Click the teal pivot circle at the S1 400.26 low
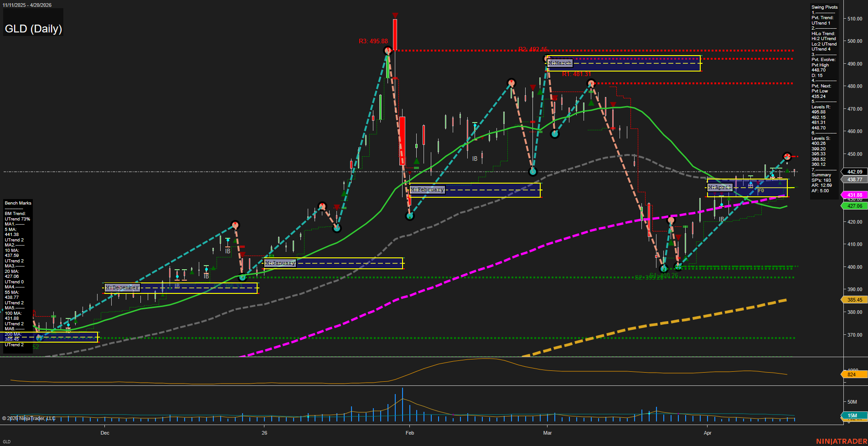Viewport: 868px width, 446px height. [665, 269]
